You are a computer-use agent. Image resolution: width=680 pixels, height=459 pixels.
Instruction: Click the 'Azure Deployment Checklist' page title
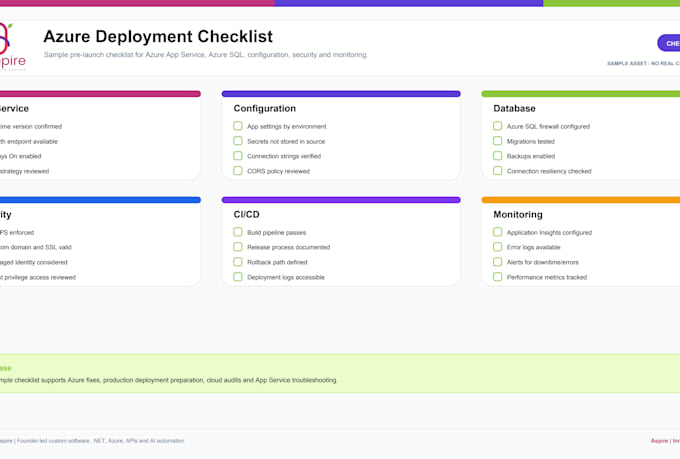(x=158, y=36)
